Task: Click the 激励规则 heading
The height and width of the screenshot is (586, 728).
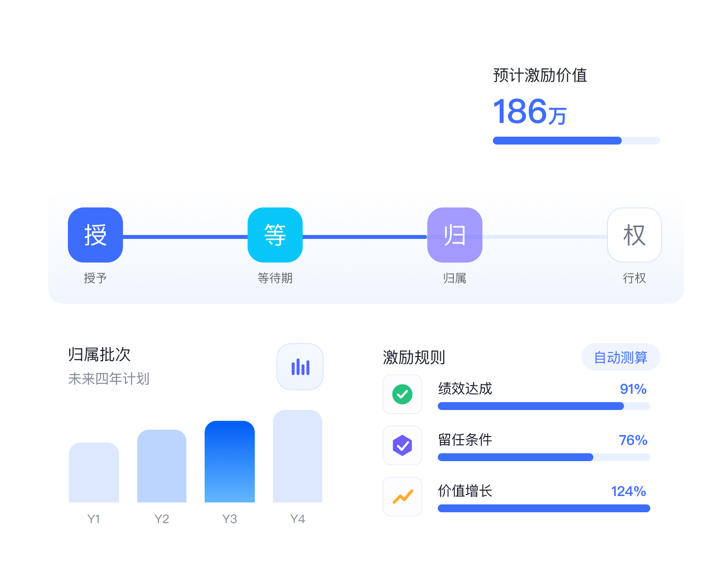Action: point(414,357)
